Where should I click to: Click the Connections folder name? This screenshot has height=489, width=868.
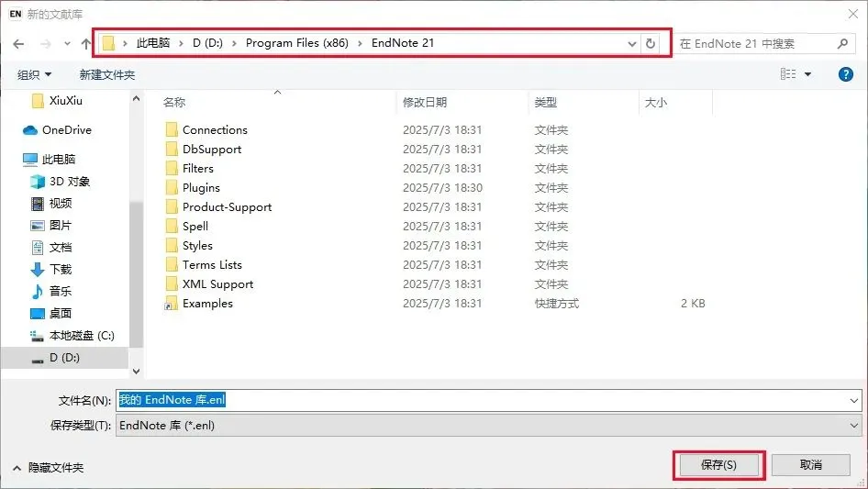215,129
